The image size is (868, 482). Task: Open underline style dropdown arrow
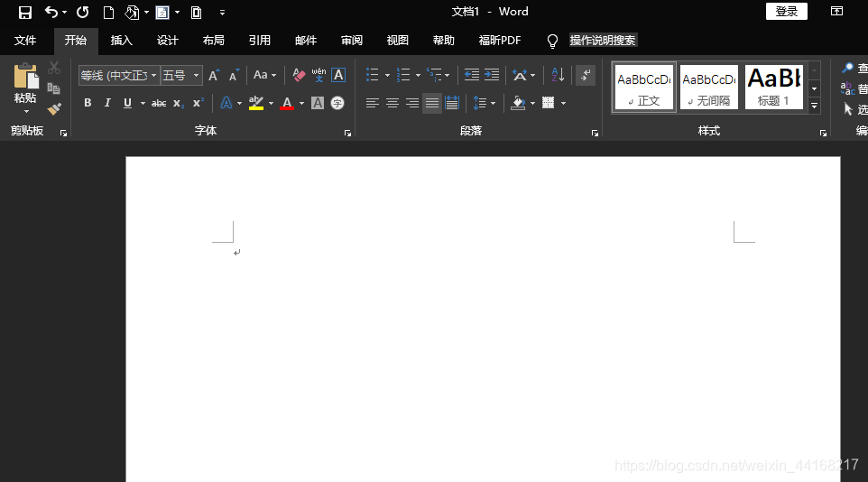pos(143,103)
